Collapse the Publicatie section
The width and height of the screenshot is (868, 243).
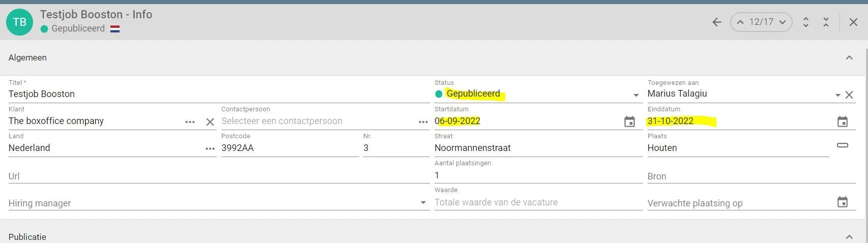(x=849, y=237)
